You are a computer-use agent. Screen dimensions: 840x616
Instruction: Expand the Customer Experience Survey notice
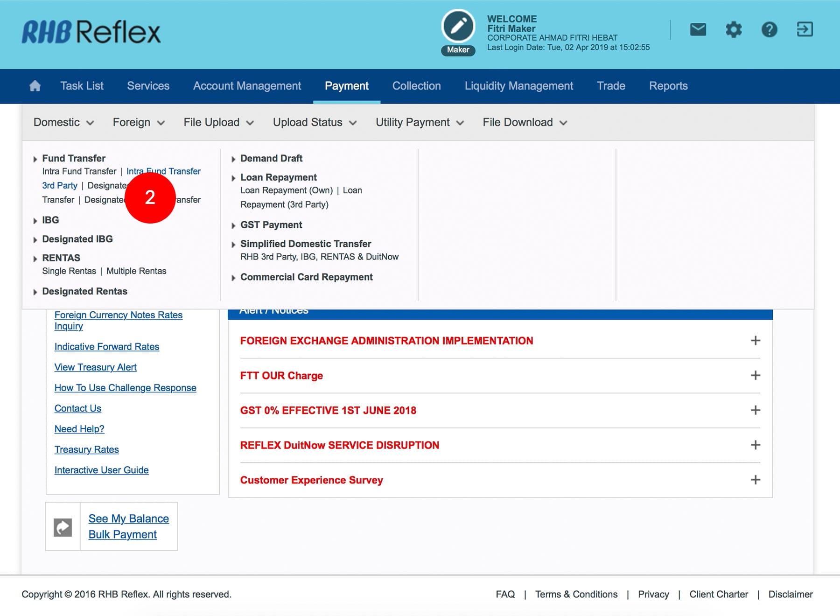pyautogui.click(x=755, y=480)
